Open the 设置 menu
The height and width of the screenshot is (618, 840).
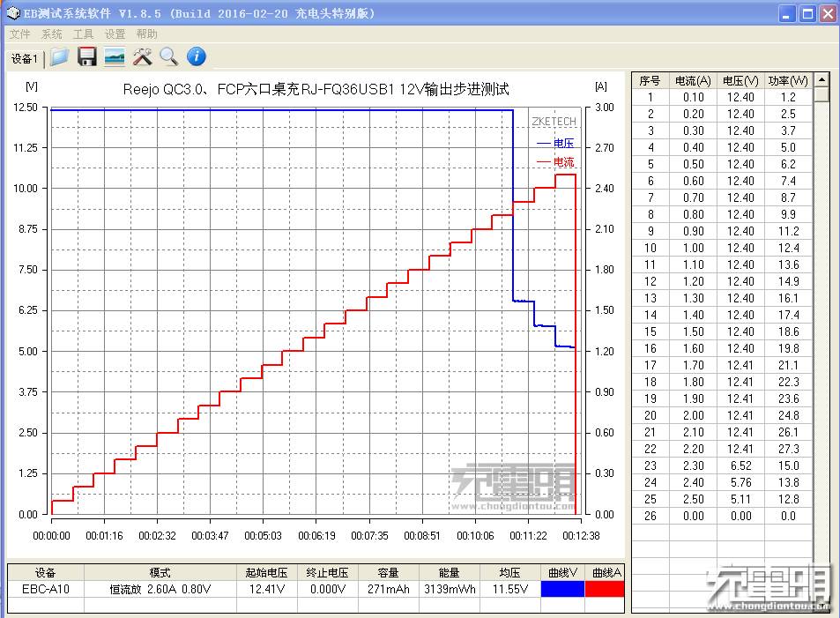(x=115, y=34)
